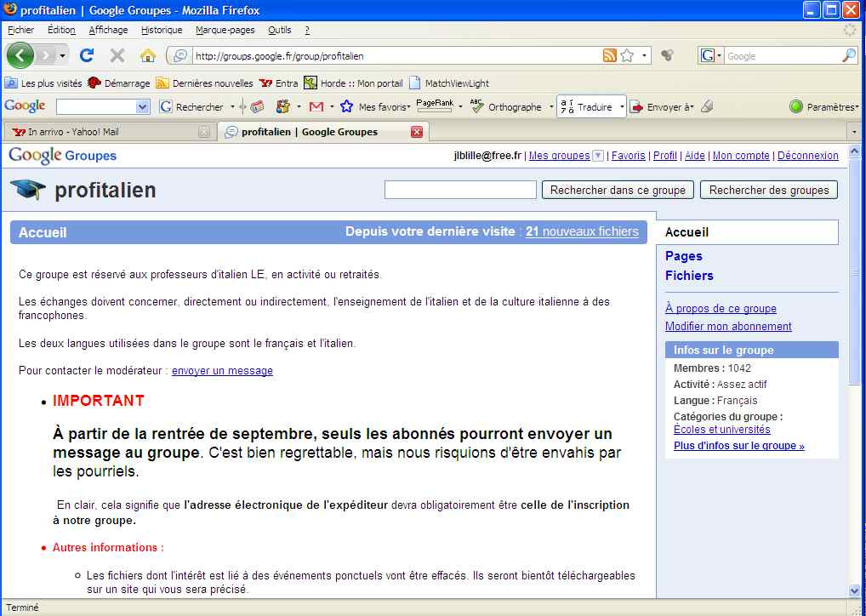
Task: Open the 21 nouveaux fichiers link
Action: point(582,231)
